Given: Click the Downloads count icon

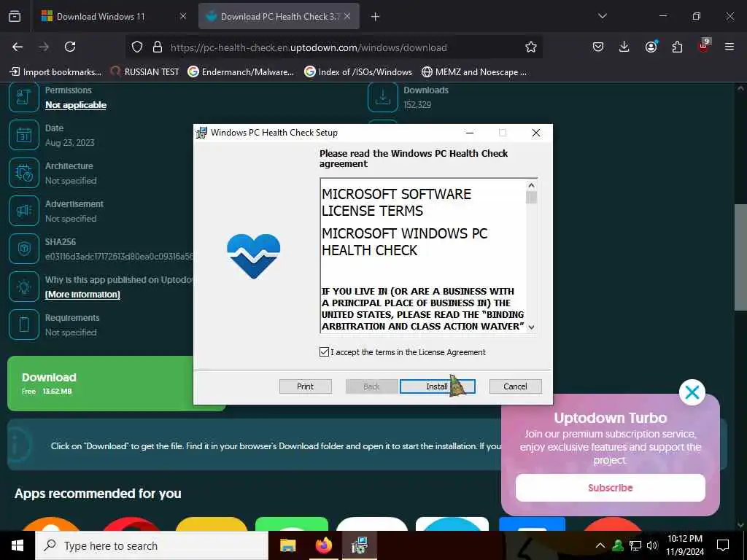Looking at the screenshot, I should (382, 97).
